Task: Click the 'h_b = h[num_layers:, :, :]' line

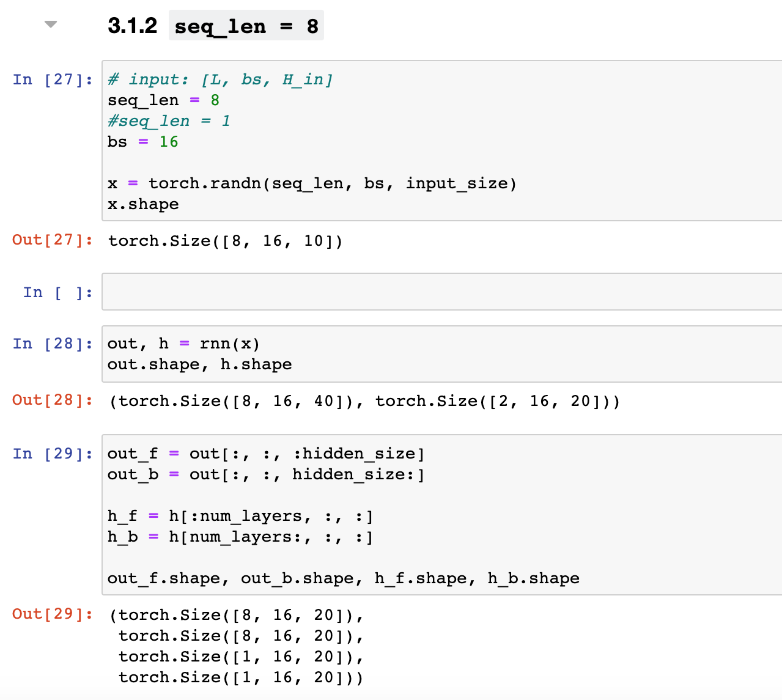Action: [240, 537]
